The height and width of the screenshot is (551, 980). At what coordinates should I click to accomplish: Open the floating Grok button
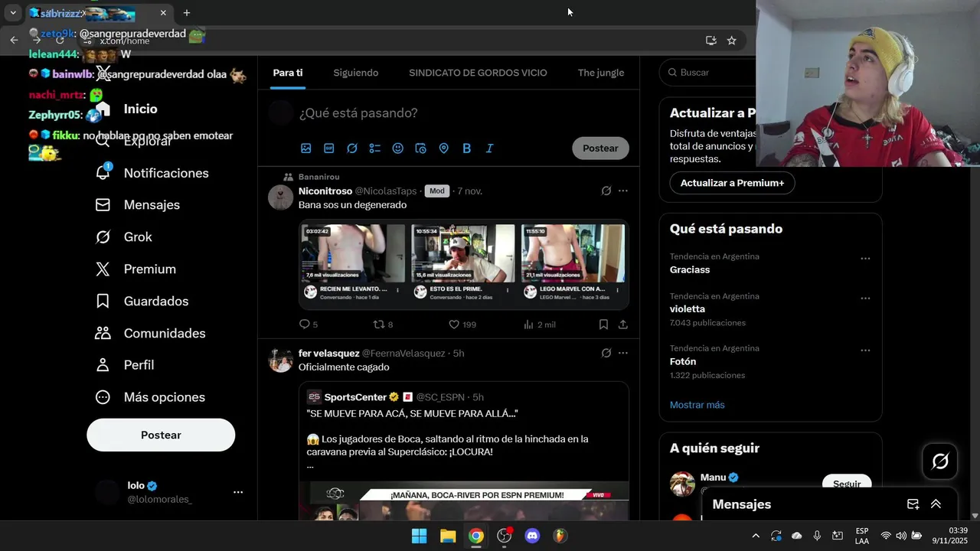[x=940, y=461]
